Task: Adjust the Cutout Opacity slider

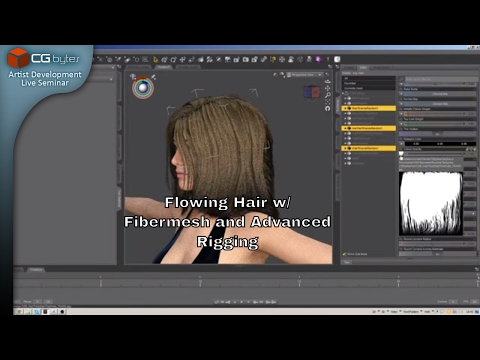Action: (433, 154)
